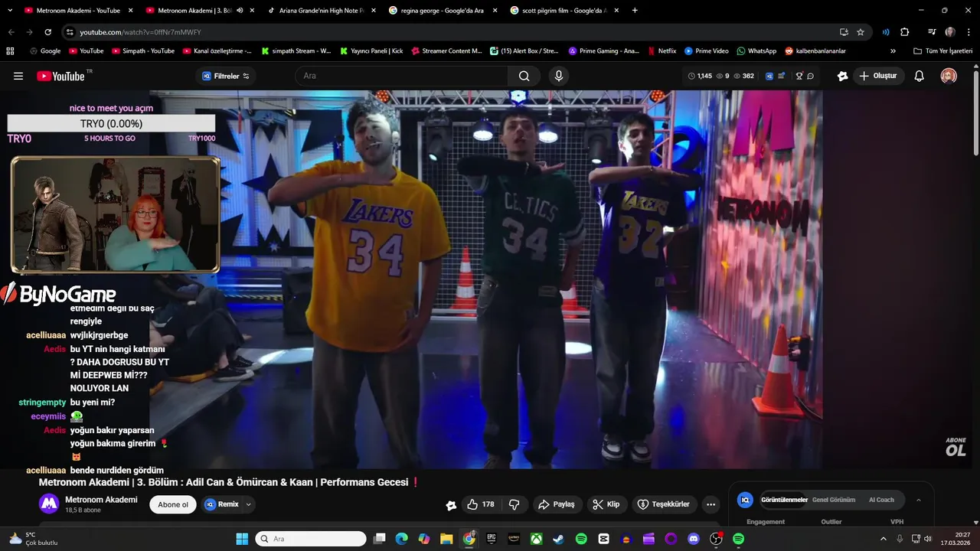Viewport: 980px width, 551px height.
Task: Dislike the video with thumbs down
Action: [514, 504]
